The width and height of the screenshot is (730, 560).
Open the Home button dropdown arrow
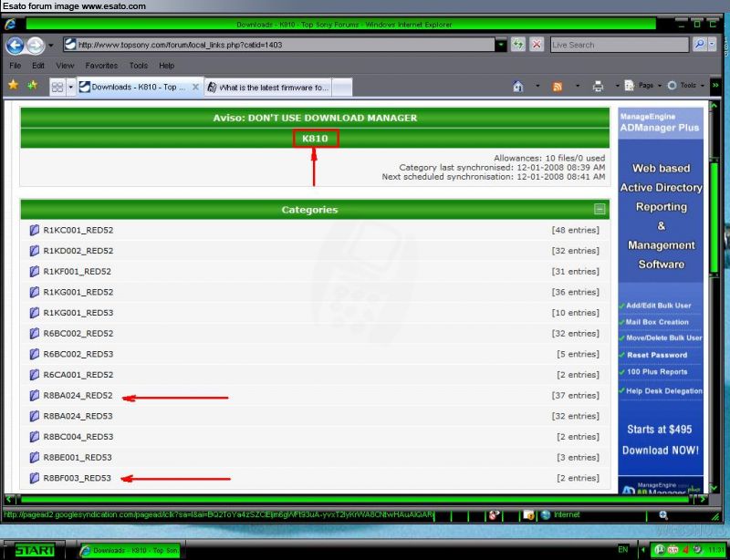point(537,86)
